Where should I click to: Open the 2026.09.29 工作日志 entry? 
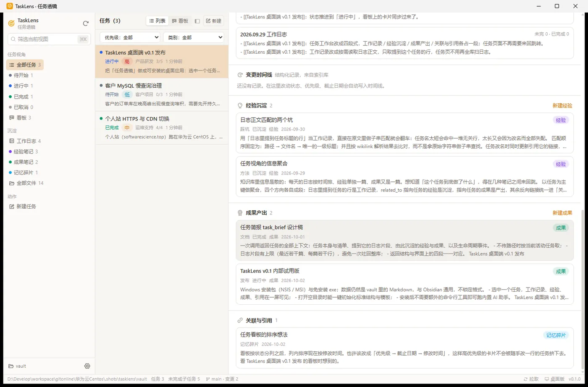(x=404, y=43)
